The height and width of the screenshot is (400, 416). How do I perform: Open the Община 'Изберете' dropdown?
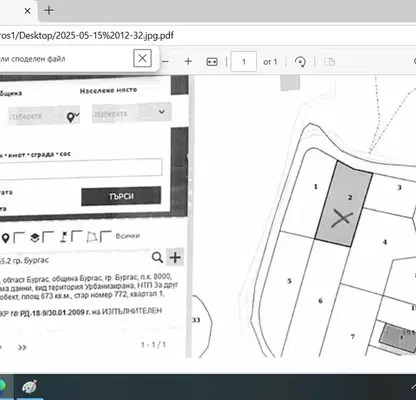pos(43,116)
